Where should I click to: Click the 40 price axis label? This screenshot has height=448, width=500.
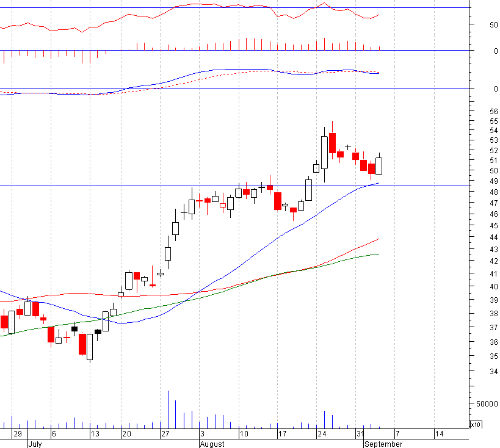[x=494, y=287]
